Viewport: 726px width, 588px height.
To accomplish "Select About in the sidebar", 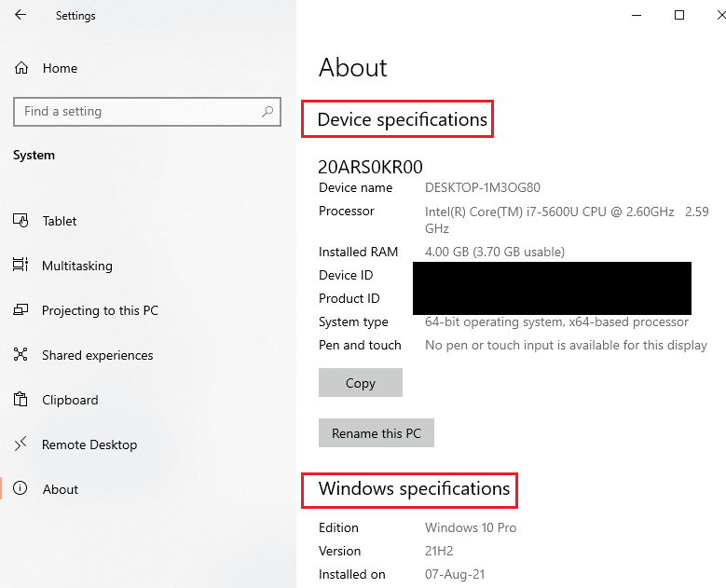I will click(x=61, y=489).
